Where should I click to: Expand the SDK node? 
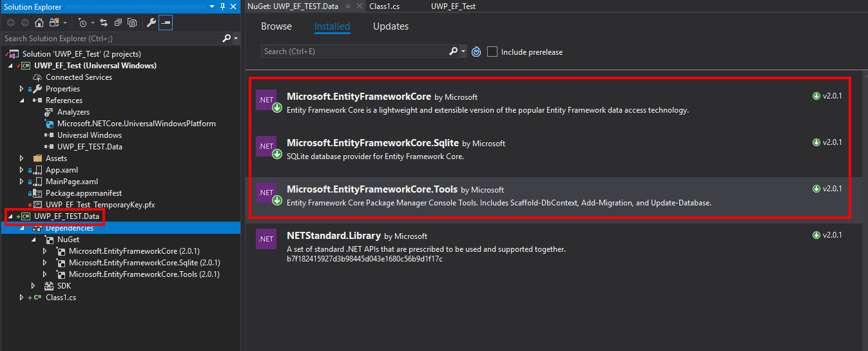pos(33,286)
